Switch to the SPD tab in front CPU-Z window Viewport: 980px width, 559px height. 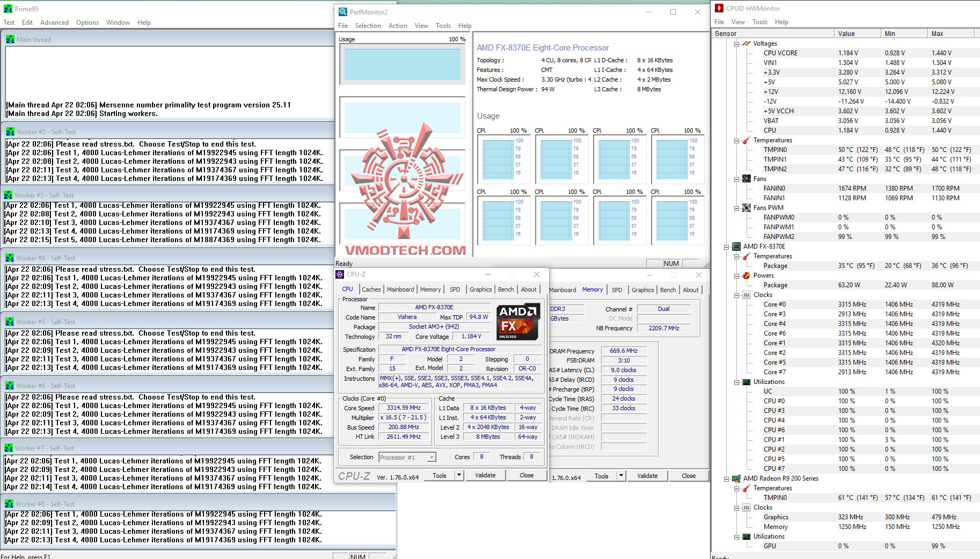click(455, 289)
